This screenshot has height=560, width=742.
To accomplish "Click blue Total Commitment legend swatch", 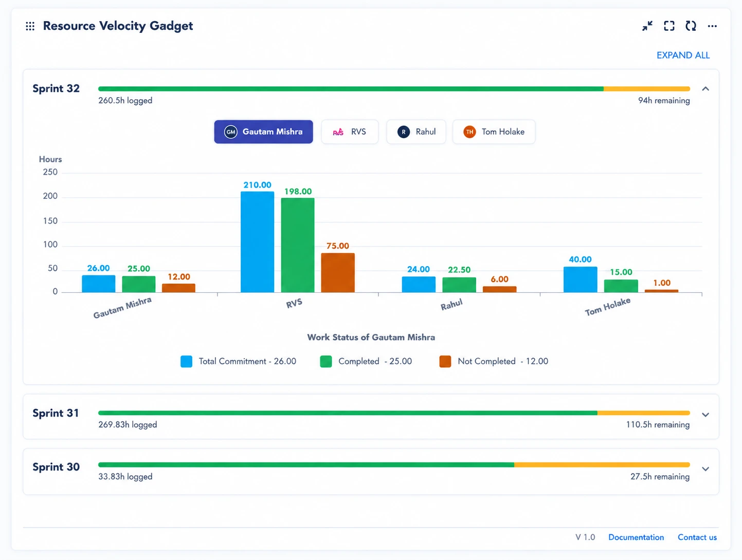I will 186,362.
